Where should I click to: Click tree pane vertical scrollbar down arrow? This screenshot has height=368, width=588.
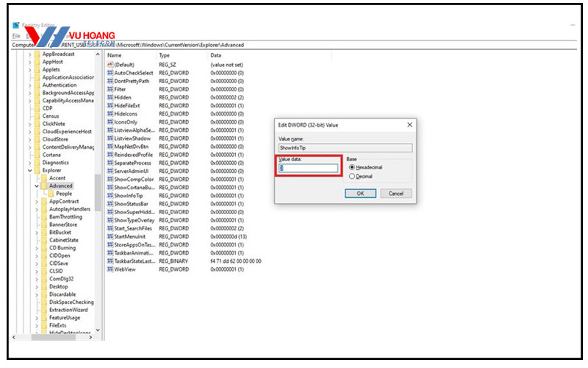98,331
